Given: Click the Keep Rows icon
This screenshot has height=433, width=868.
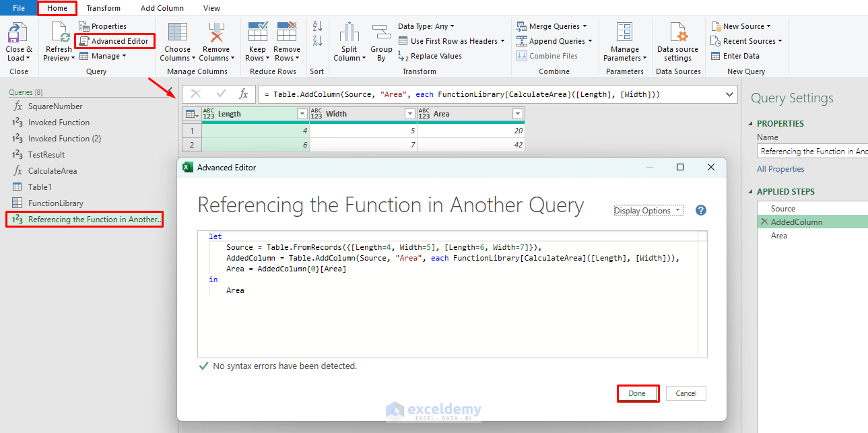Looking at the screenshot, I should point(258,32).
